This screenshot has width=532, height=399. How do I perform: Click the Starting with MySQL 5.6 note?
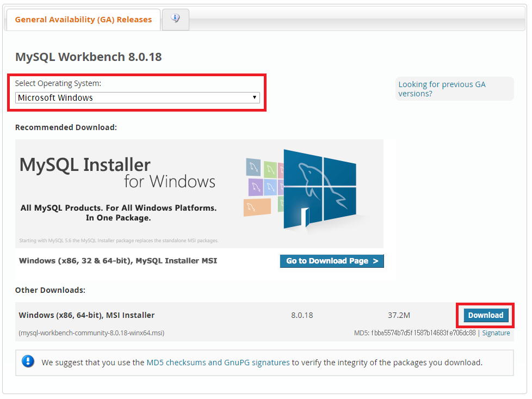[119, 241]
